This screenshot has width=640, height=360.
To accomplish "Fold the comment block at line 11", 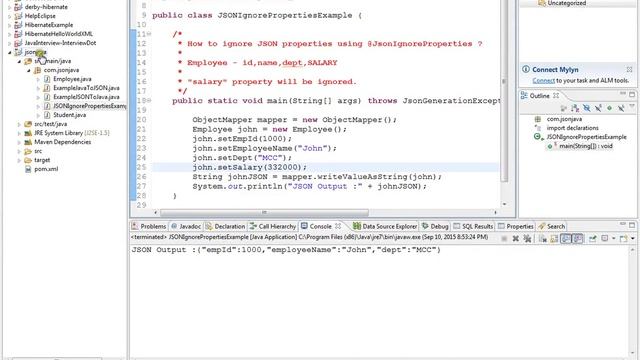I will tap(149, 34).
